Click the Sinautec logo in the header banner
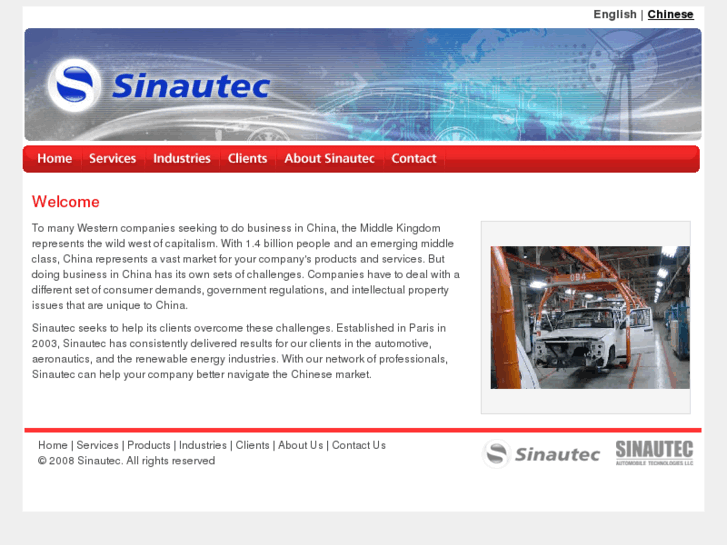This screenshot has width=727, height=545. tap(159, 85)
